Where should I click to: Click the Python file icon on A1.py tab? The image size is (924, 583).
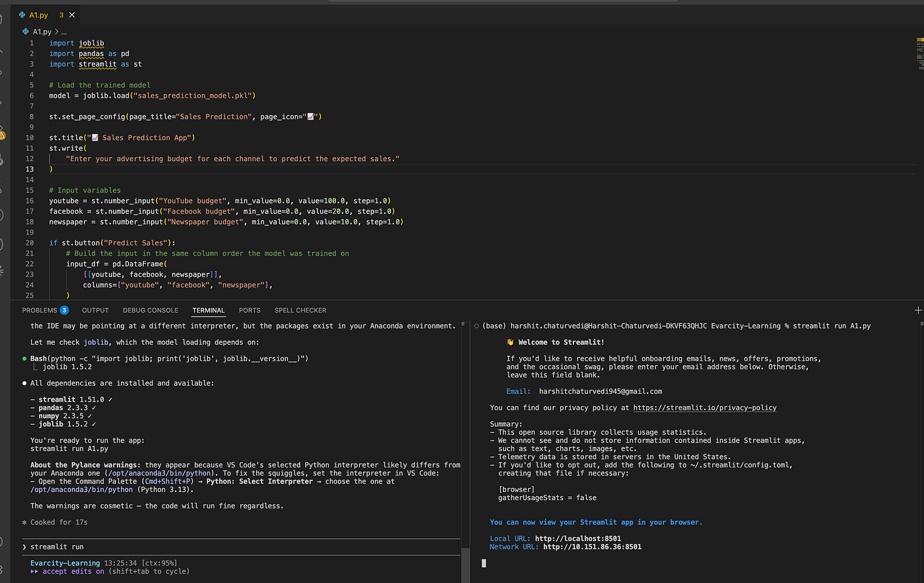24,15
